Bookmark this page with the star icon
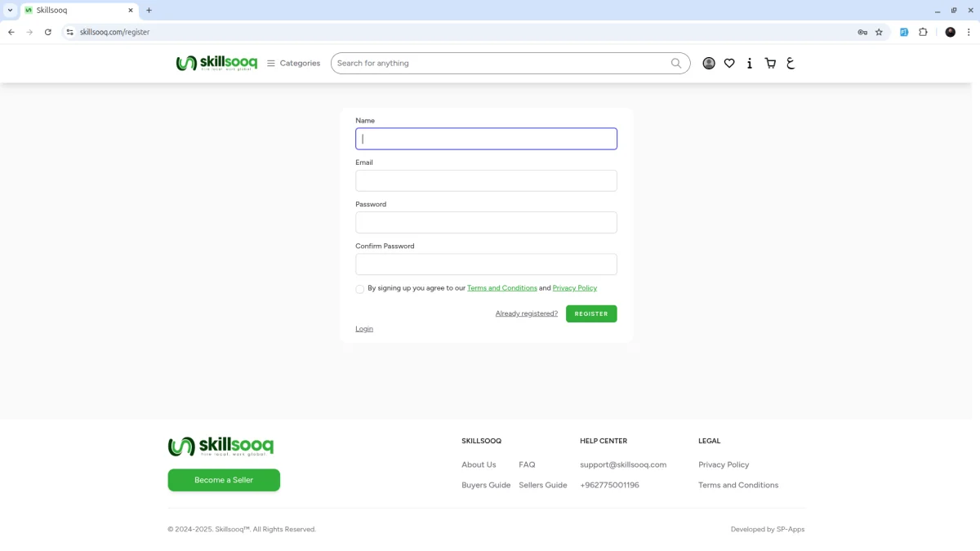Screen dimensions: 980x551 tap(879, 32)
